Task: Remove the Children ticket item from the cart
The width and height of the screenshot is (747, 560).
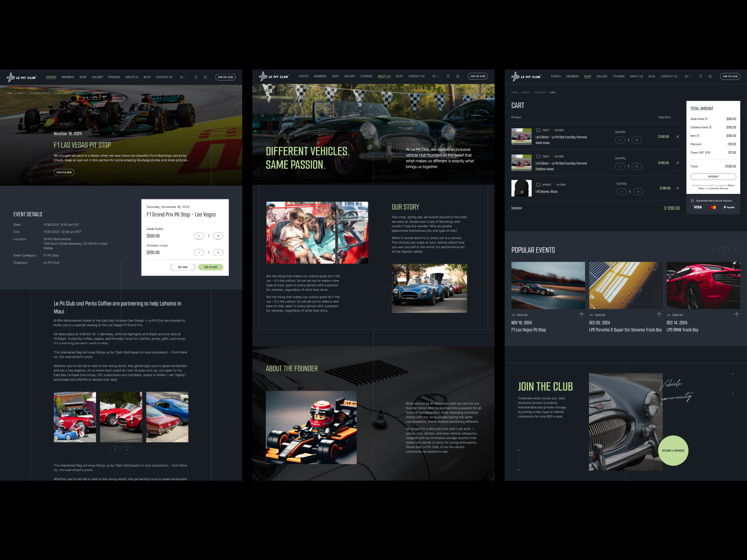Action: click(677, 163)
